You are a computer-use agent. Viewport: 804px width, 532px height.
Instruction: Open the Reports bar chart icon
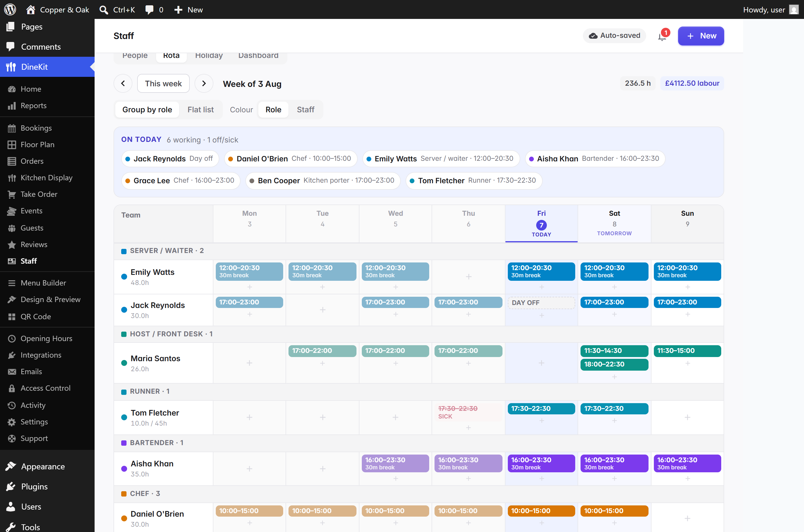[x=12, y=106]
